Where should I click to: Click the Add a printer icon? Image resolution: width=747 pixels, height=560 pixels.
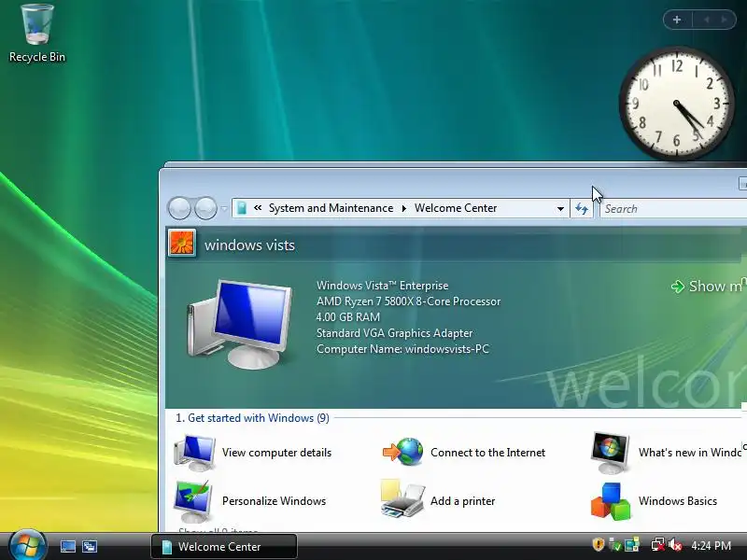point(402,498)
